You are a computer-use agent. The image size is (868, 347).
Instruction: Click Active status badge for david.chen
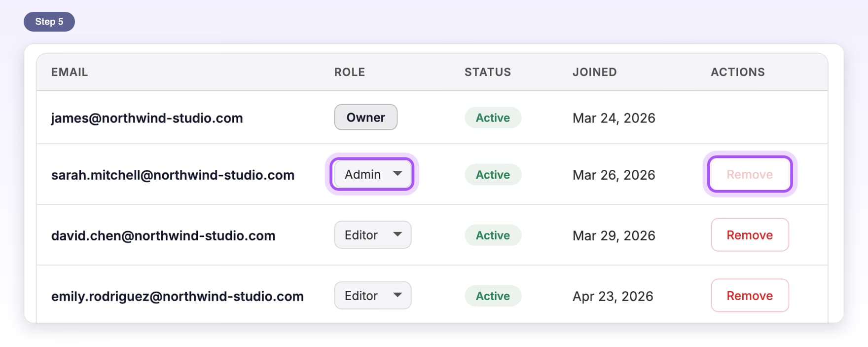(x=493, y=235)
